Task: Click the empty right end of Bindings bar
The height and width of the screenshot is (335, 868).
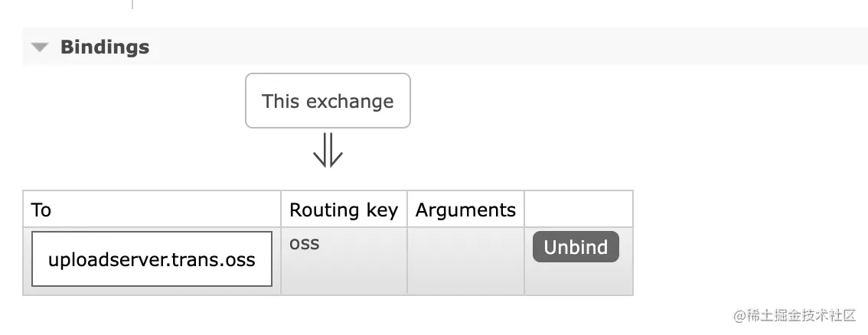Action: coord(689,47)
